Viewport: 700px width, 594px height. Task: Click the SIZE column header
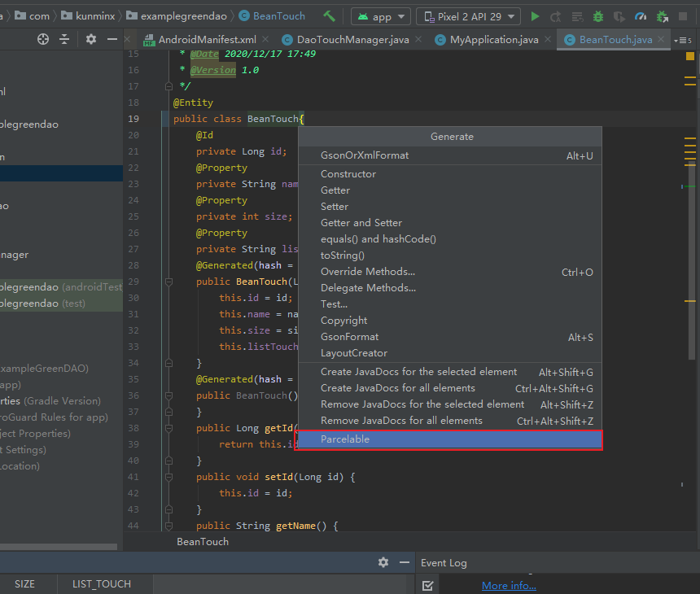pyautogui.click(x=25, y=584)
